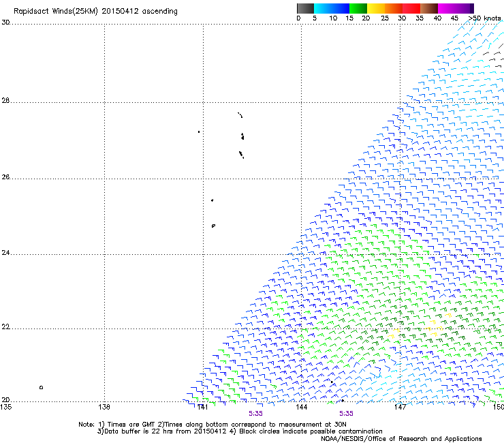This screenshot has height=443, width=504.
Task: Click the note line about 'Data buffer is 22 hrs'
Action: click(x=240, y=431)
